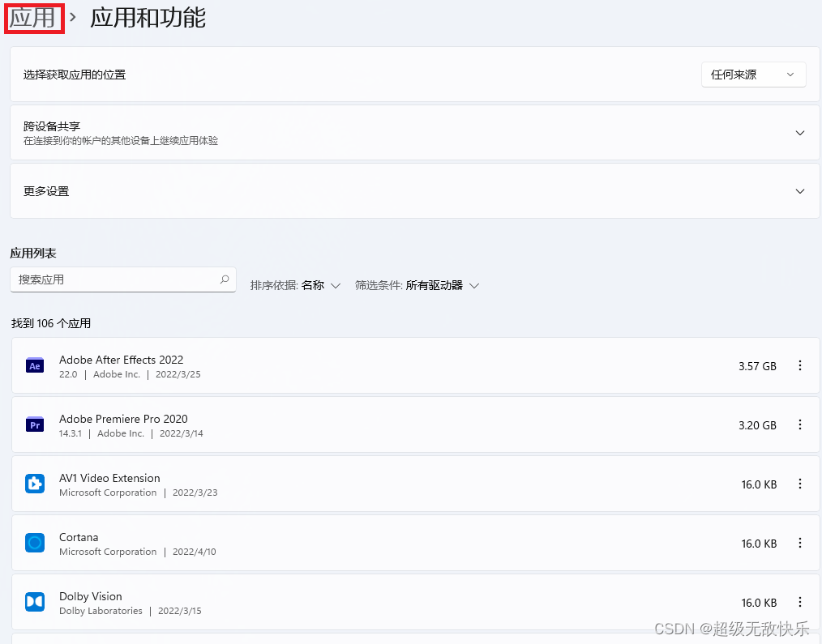Click the 3.20 GB size value
The width and height of the screenshot is (822, 644).
757,425
